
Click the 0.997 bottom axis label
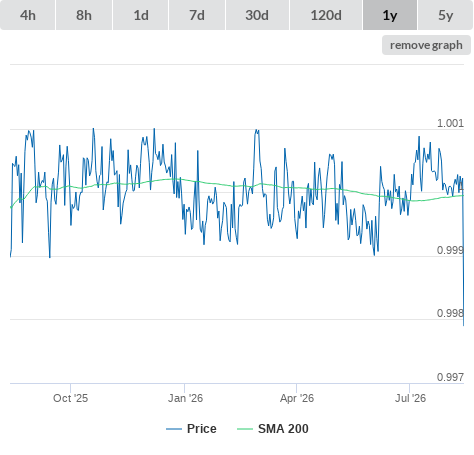coord(450,377)
